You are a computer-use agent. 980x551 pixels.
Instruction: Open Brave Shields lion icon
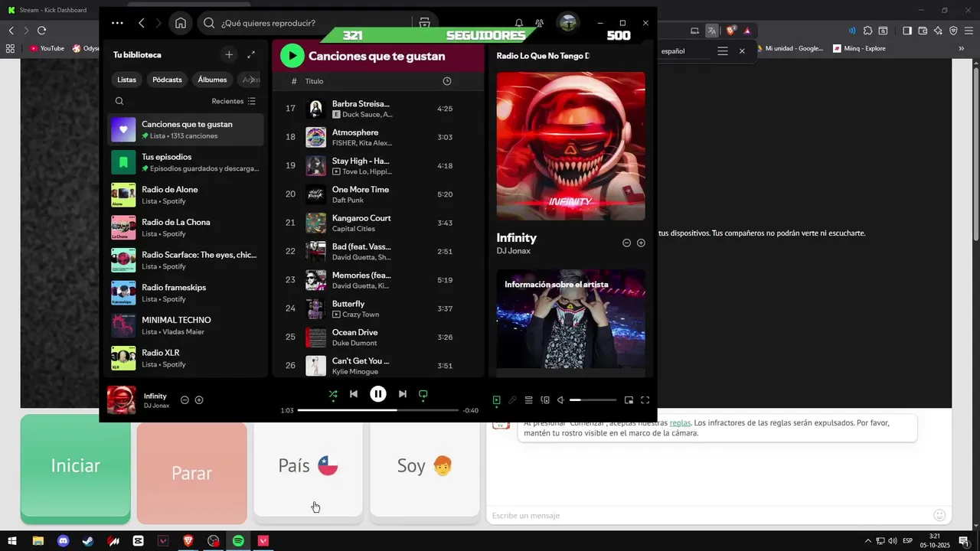tap(730, 31)
